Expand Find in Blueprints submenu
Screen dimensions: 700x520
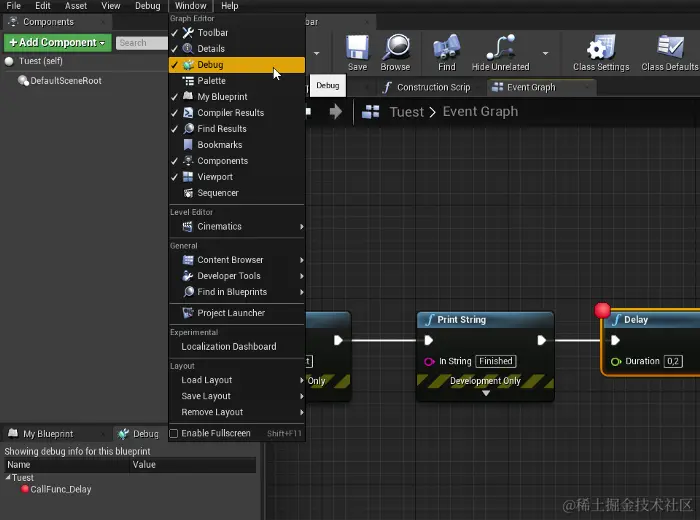coord(237,292)
